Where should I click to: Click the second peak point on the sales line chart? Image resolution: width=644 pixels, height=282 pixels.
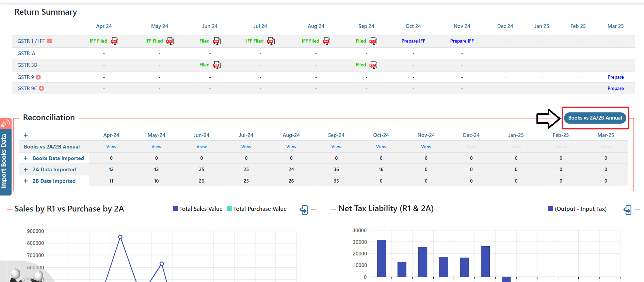[162, 264]
